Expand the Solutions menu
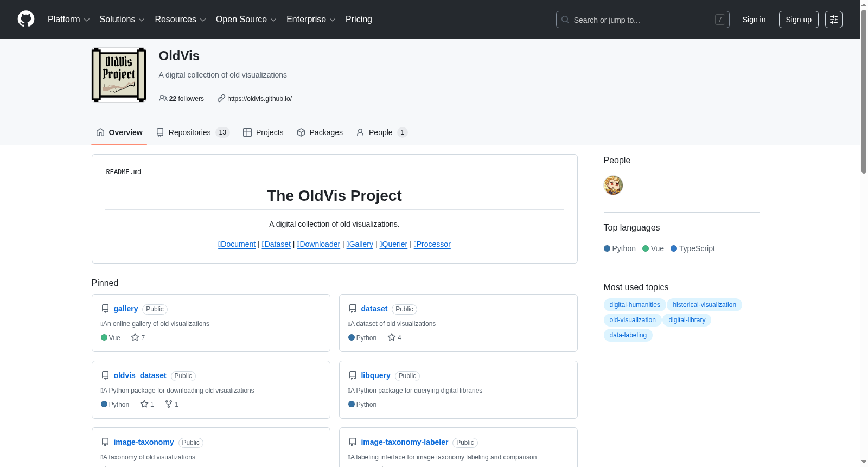The height and width of the screenshot is (467, 868). click(122, 20)
